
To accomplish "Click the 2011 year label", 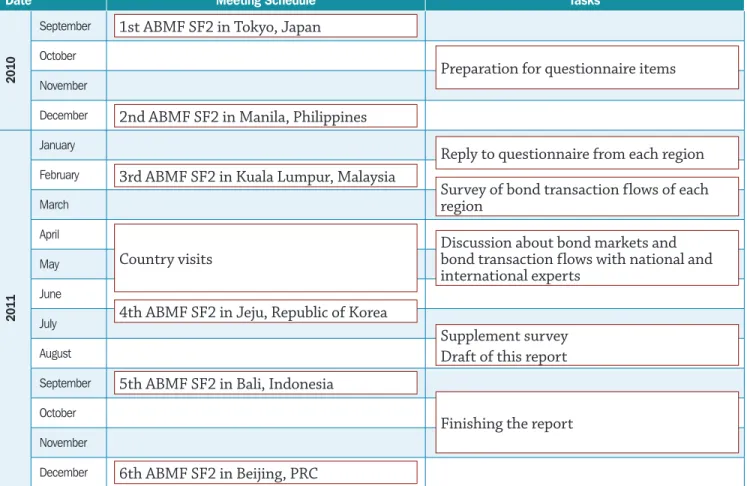I will pyautogui.click(x=10, y=308).
